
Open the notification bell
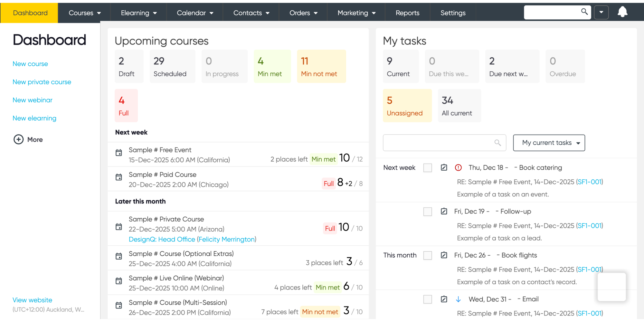click(x=622, y=12)
